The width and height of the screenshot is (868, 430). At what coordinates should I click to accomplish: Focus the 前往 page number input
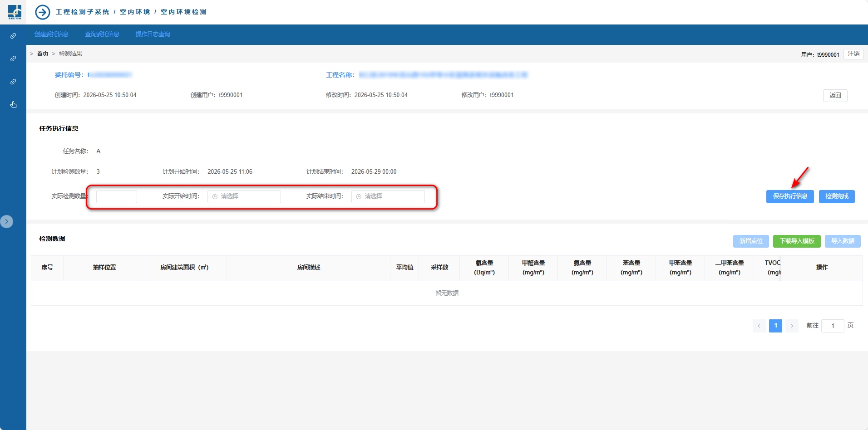tap(833, 326)
